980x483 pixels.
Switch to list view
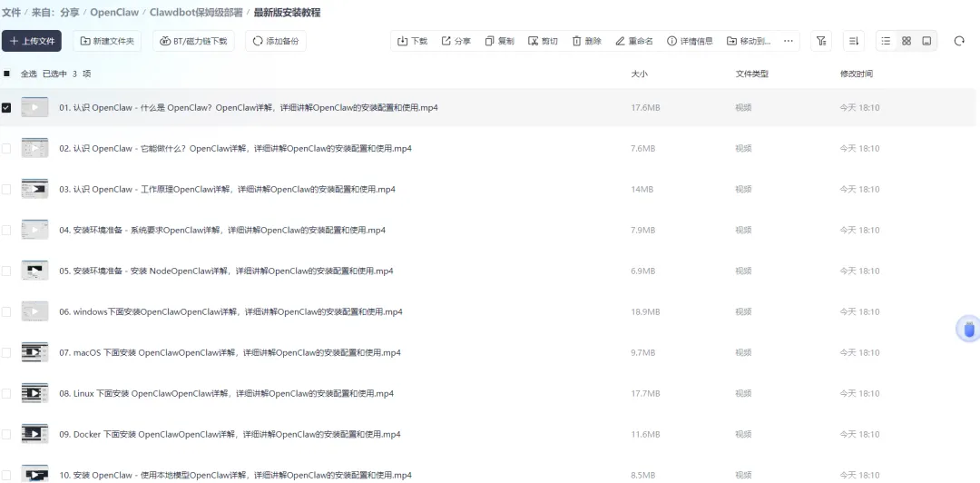[x=886, y=41]
